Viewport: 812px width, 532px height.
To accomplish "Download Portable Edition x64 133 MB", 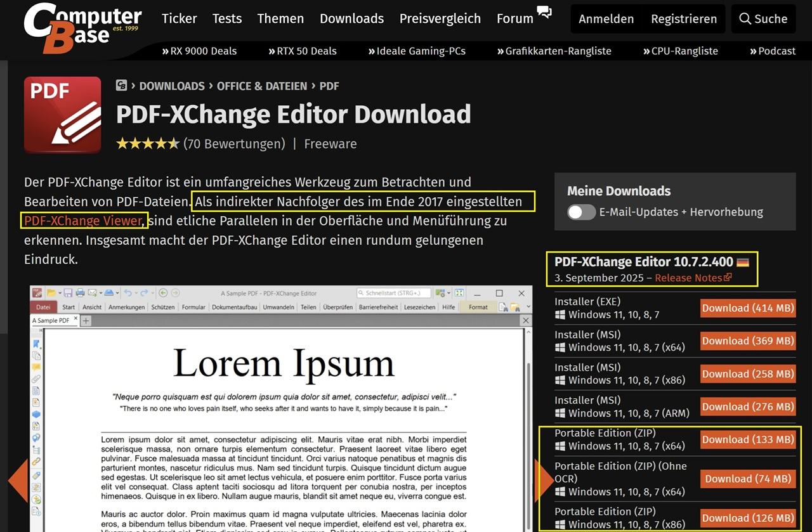I will coord(748,439).
